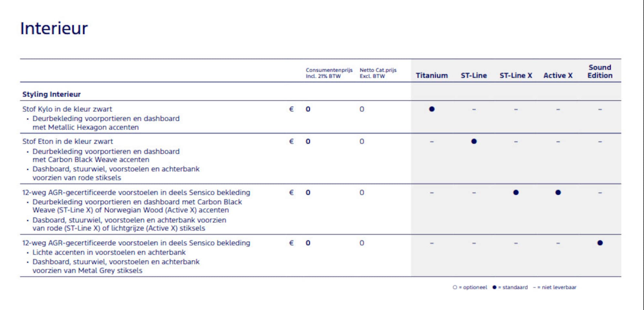Screen dimensions: 644x310
Task: Click the standard dot under Titanium column
Action: pos(432,109)
